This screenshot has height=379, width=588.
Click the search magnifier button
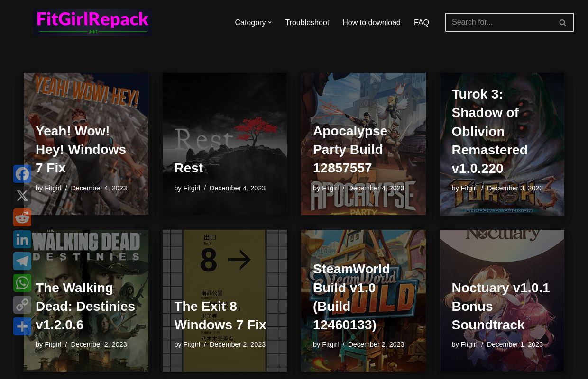coord(562,22)
